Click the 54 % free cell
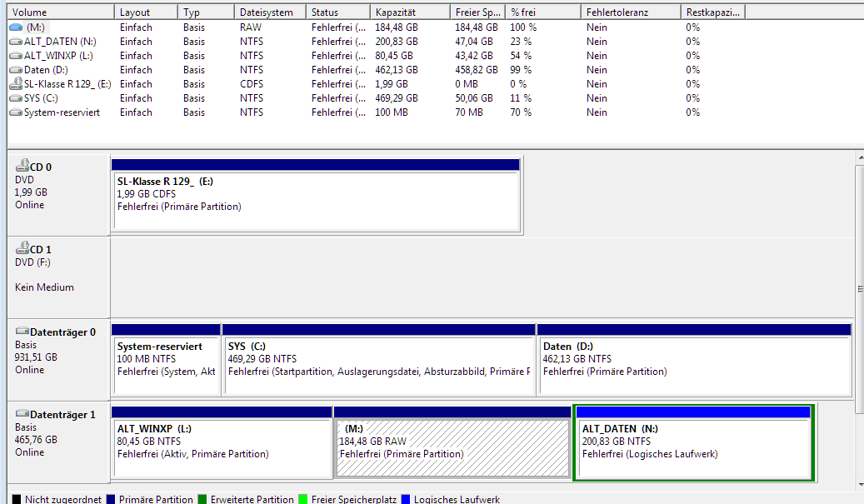 coord(521,56)
